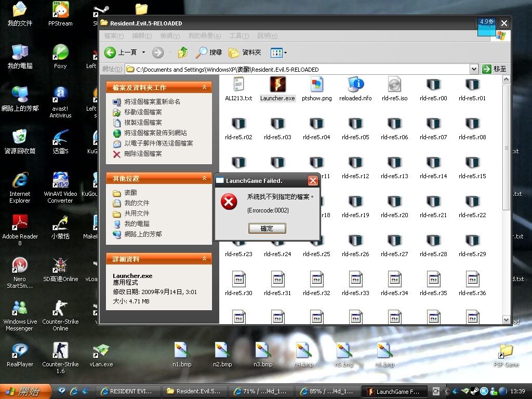Collapse the 檔案及資料夾工作 panel
Screen dimensions: 532x399
point(205,87)
